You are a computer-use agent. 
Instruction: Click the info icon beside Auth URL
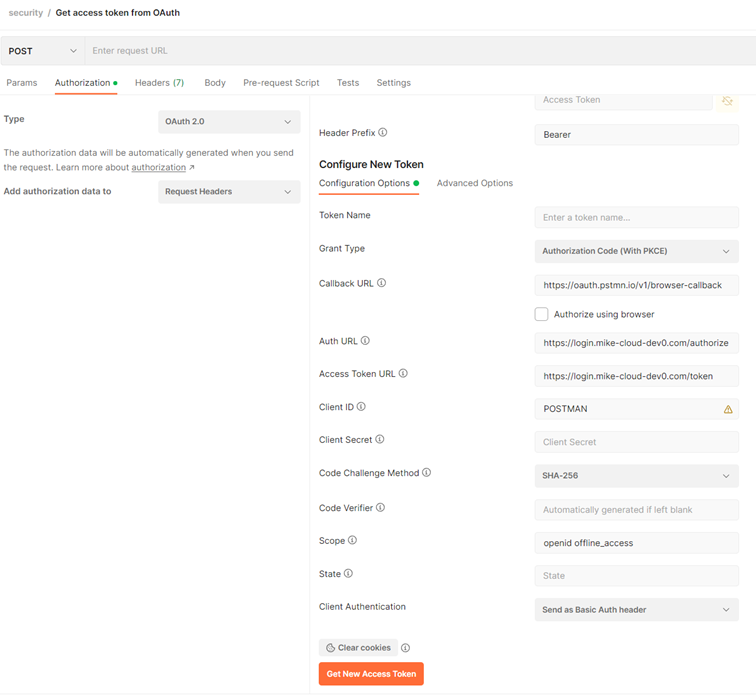tap(365, 341)
